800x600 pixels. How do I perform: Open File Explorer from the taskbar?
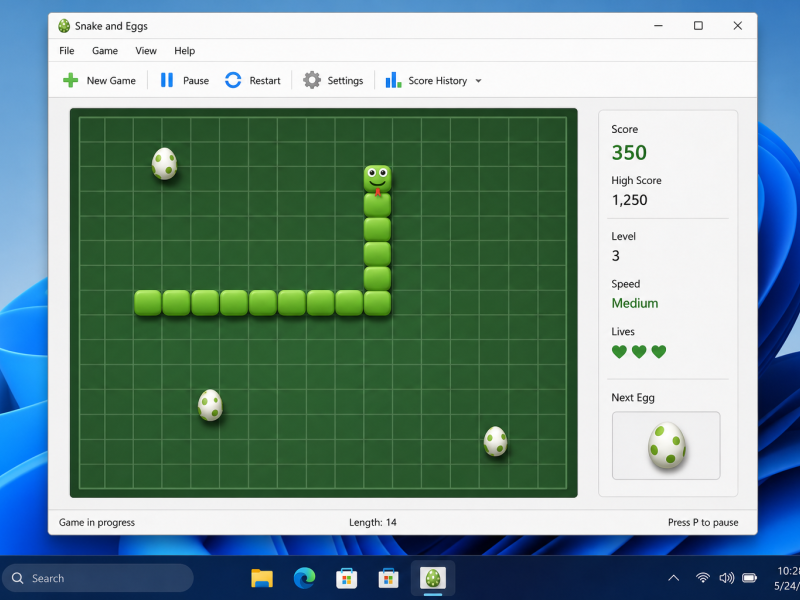pos(262,578)
